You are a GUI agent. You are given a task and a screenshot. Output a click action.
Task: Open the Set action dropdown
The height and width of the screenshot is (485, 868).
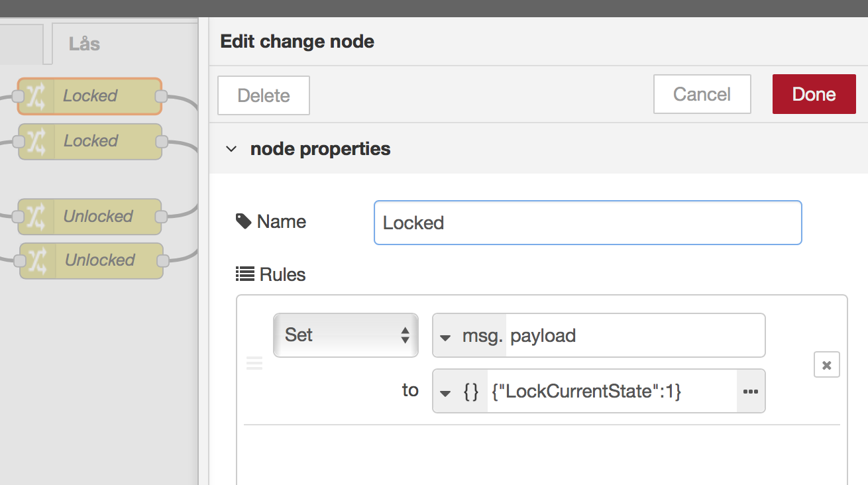click(345, 335)
